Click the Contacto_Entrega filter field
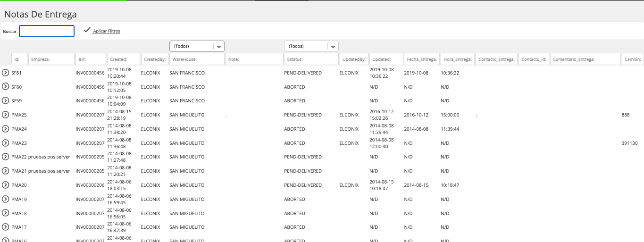Image resolution: width=644 pixels, height=242 pixels. tap(497, 59)
